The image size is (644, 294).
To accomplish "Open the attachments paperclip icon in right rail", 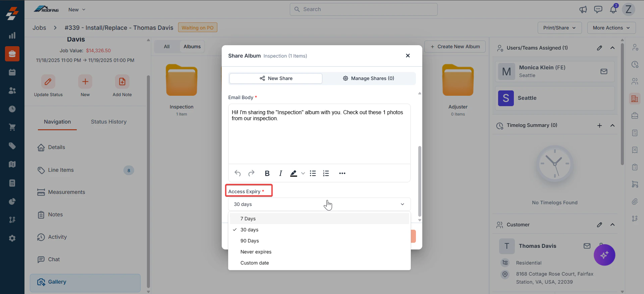I will [635, 202].
